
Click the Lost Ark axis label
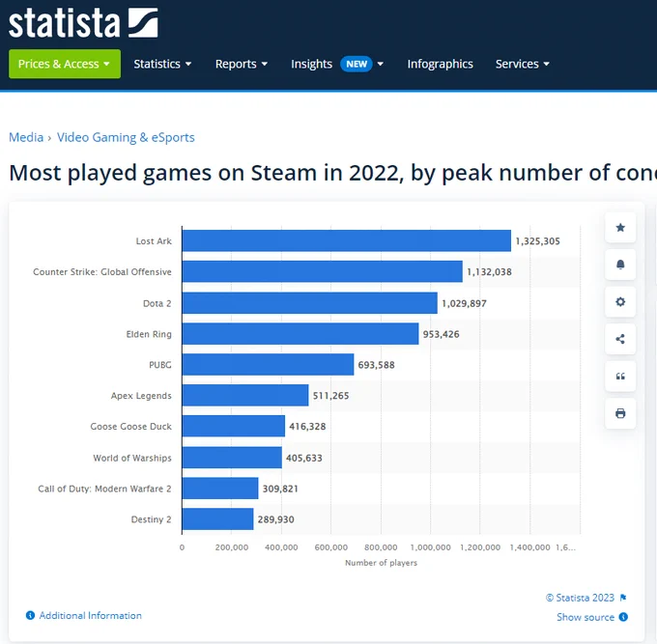click(154, 240)
